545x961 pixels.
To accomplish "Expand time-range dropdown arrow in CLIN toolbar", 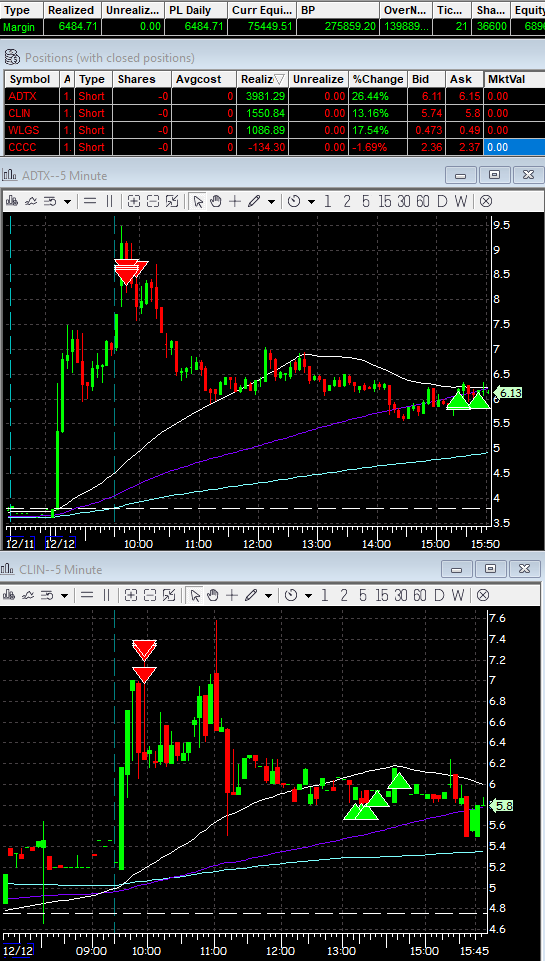I will [x=308, y=595].
